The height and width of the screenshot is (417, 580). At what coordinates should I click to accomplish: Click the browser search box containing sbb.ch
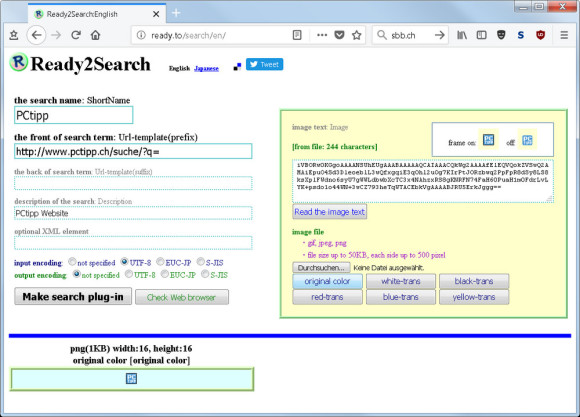(x=411, y=35)
